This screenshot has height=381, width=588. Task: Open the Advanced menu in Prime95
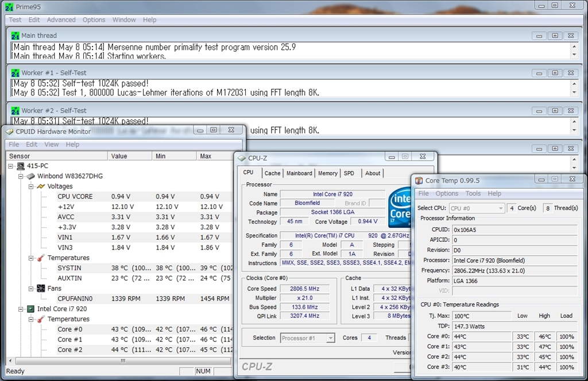(x=61, y=20)
